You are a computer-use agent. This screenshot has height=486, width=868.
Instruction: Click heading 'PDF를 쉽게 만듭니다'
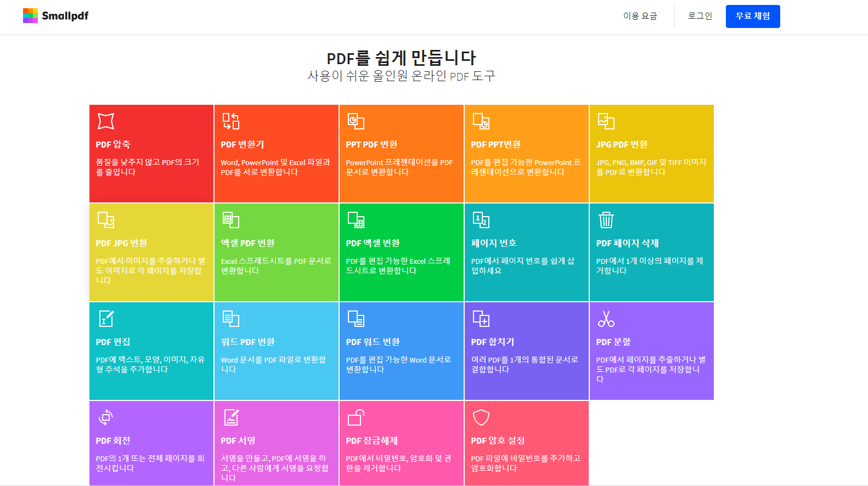click(402, 58)
